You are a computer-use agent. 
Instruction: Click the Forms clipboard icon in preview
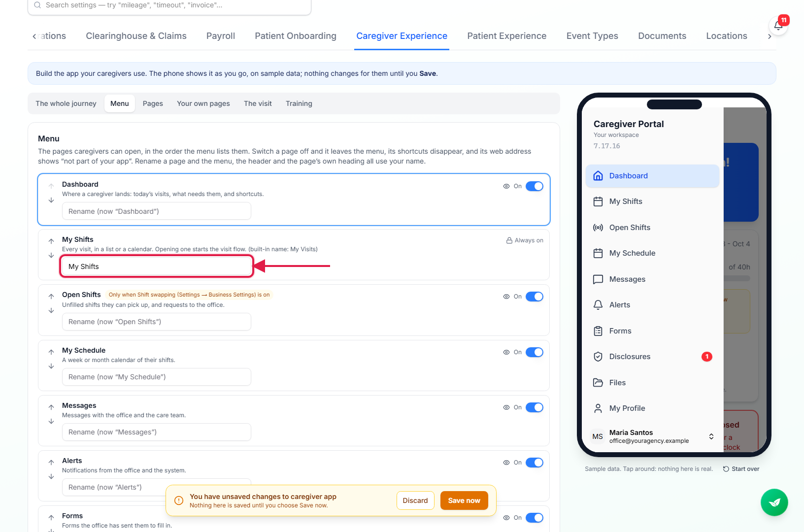598,331
